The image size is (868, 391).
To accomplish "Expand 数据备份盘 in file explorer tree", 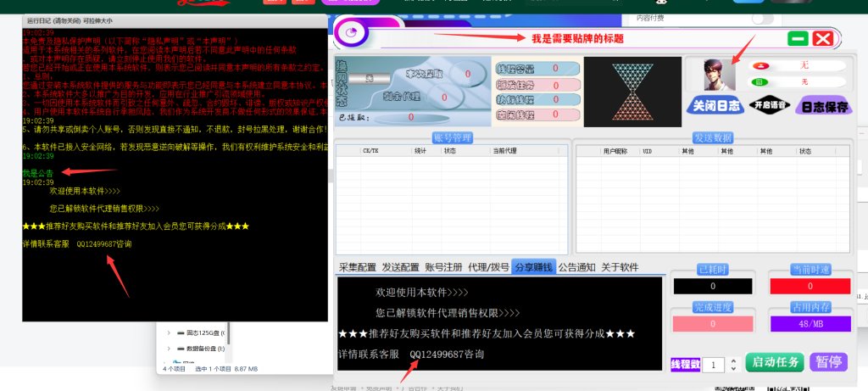I will pyautogui.click(x=169, y=349).
